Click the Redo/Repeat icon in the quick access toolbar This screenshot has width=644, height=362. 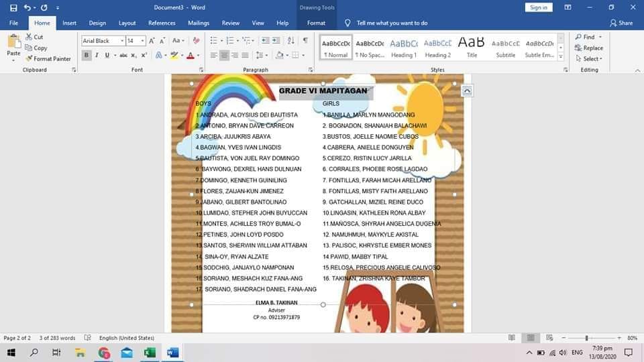pos(44,7)
